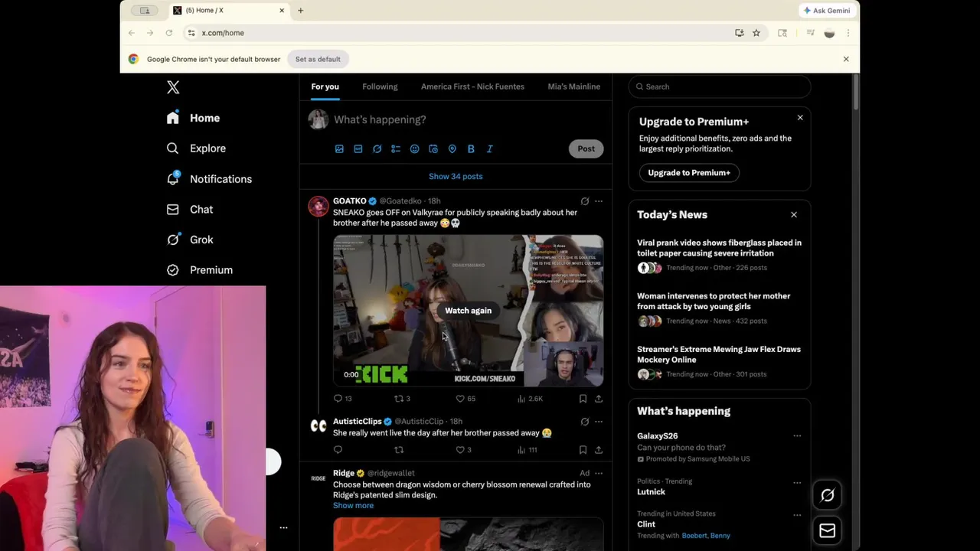Dismiss the Upgrade to Premium+ card
Image resolution: width=980 pixels, height=551 pixels.
[800, 118]
